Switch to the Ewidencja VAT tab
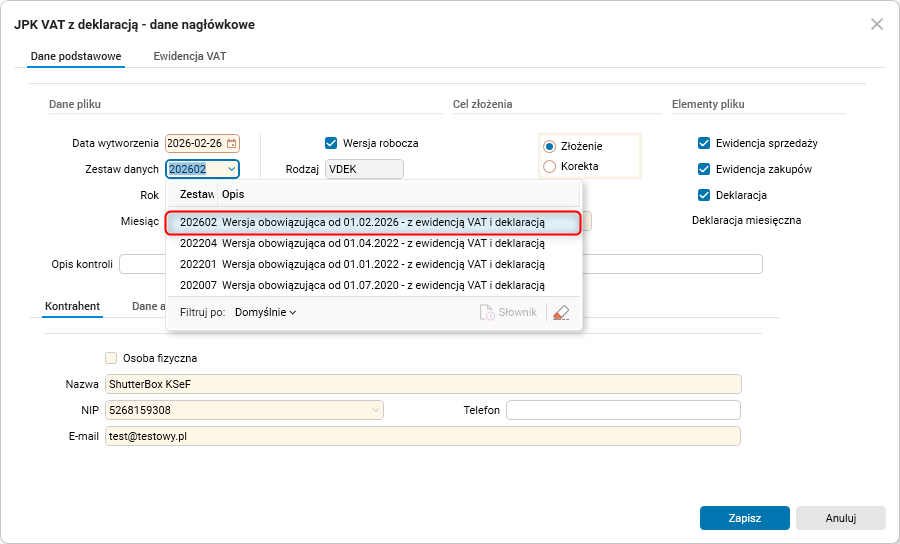This screenshot has height=544, width=900. pos(190,56)
